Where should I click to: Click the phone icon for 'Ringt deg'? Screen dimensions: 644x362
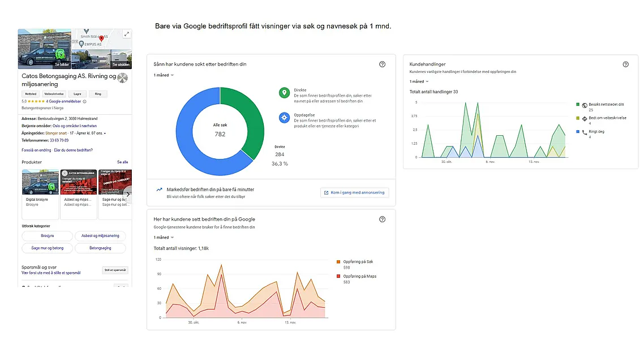[585, 132]
